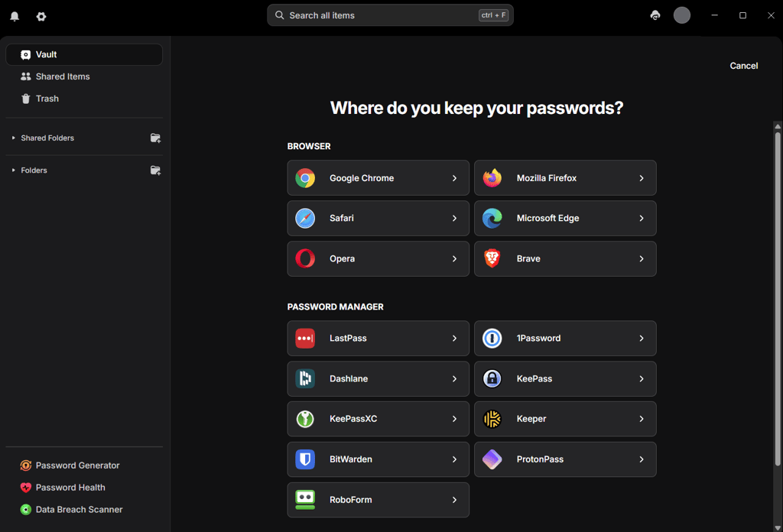783x532 pixels.
Task: Click the Keeper label
Action: (531, 419)
